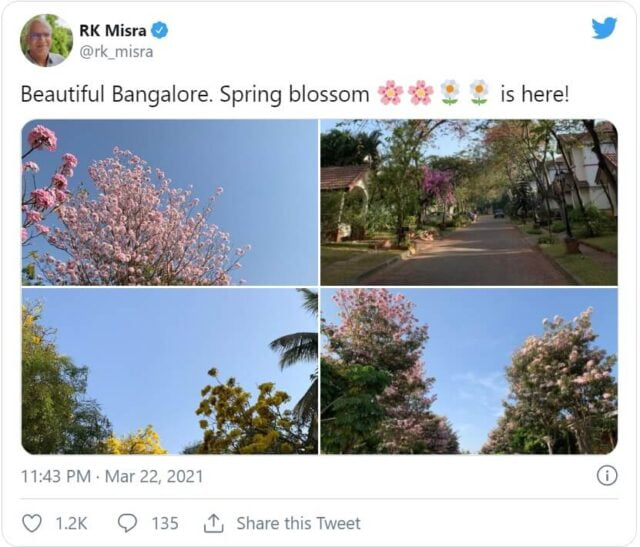The image size is (640, 547).
Task: Click the "Beautiful Bangalore" tweet text
Action: 195,95
